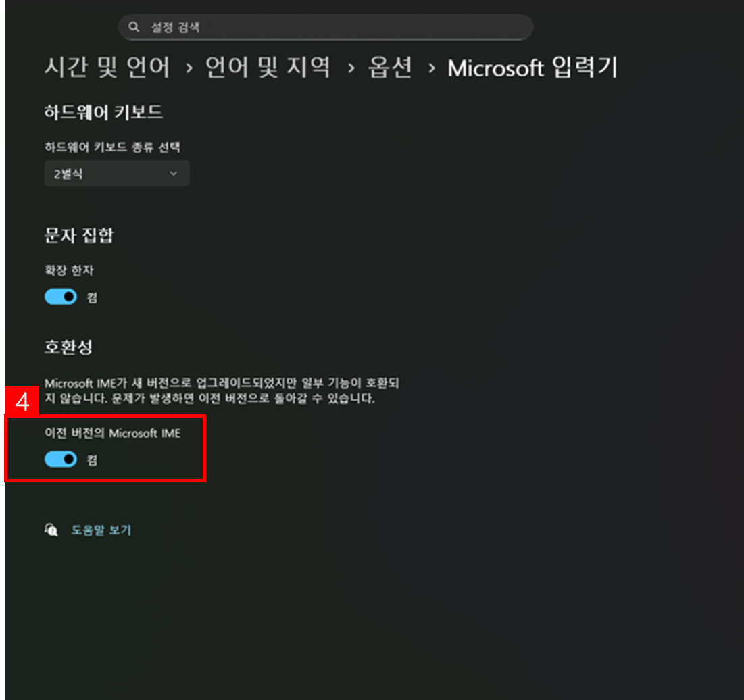
Task: Toggle the 확장 한자 switch off
Action: click(x=61, y=297)
